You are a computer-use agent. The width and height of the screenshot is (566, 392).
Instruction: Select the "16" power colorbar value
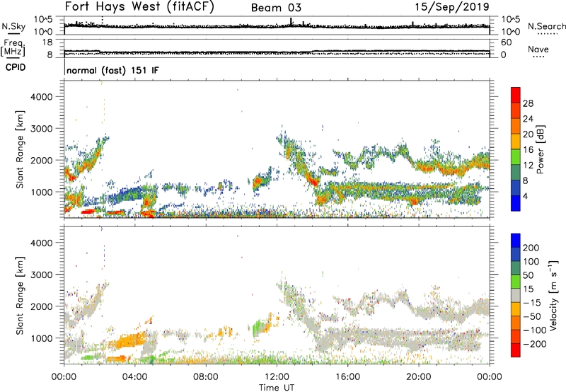[528, 150]
